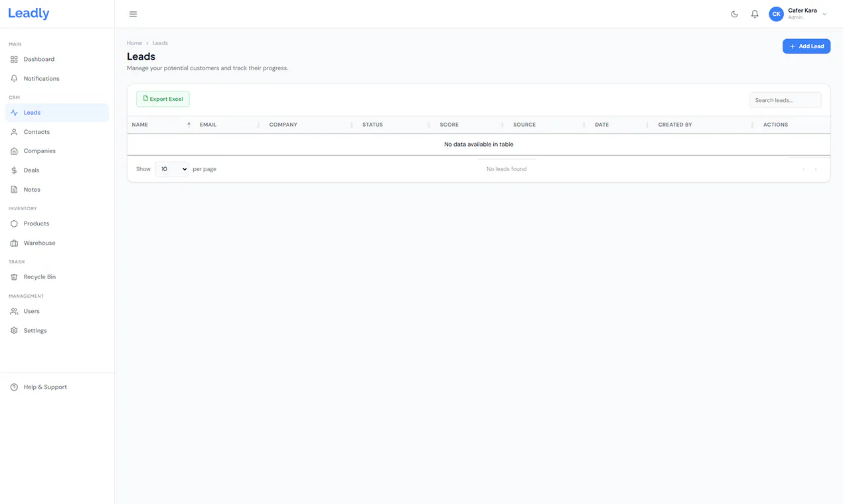Viewport: 843px width, 504px height.
Task: Go to Warehouse page
Action: 57,243
